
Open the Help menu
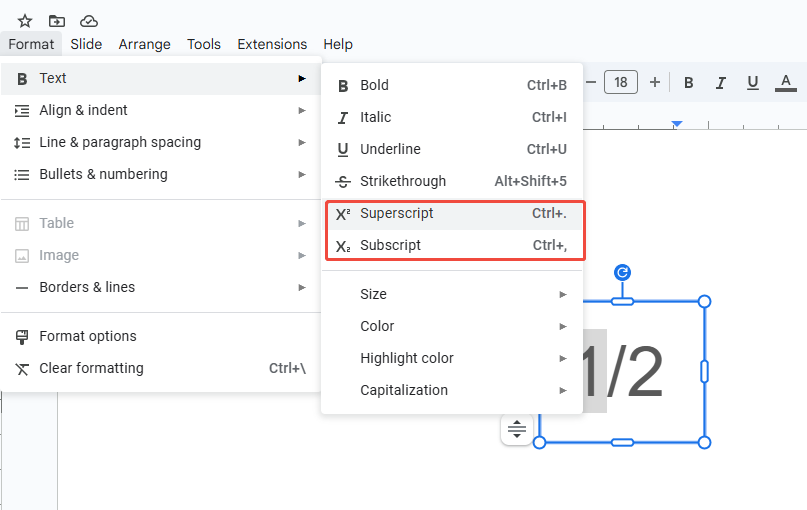tap(338, 44)
